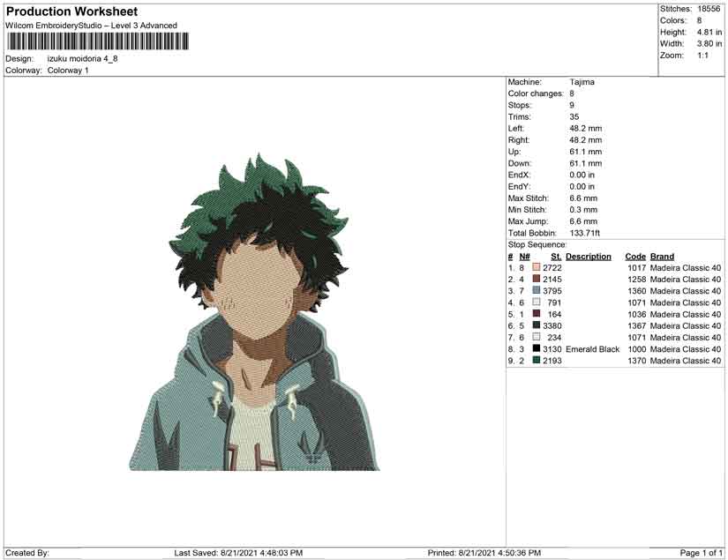Click thread code 1370
The width and height of the screenshot is (728, 560).
[636, 361]
